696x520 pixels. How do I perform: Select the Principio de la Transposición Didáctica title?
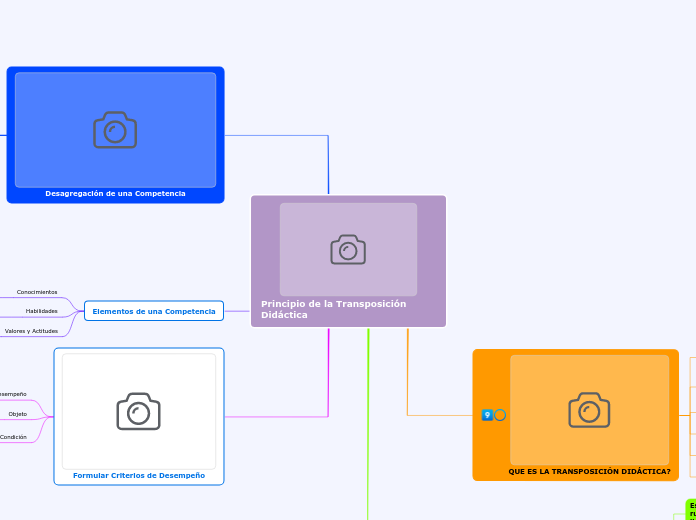(333, 309)
